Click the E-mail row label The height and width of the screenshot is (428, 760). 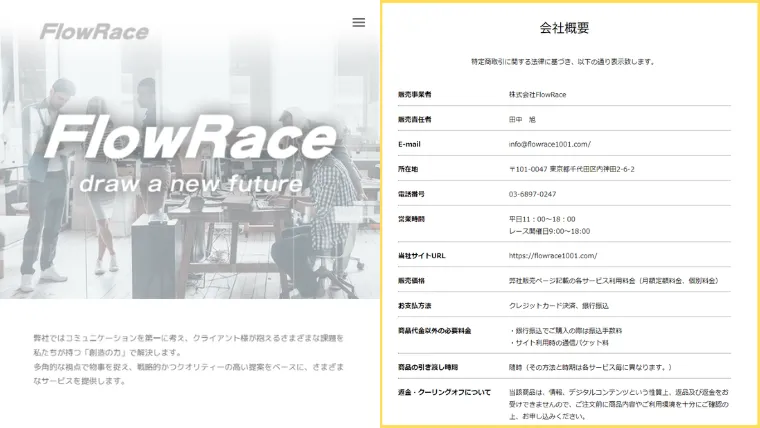pyautogui.click(x=409, y=144)
